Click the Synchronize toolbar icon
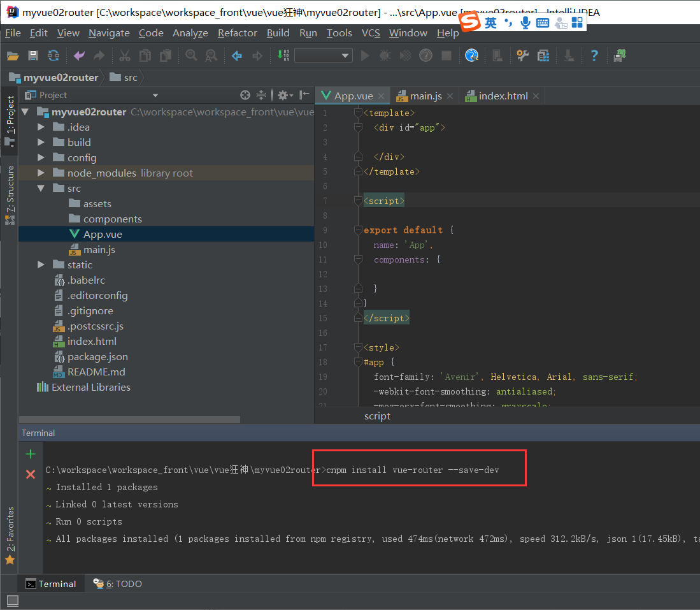Screen dimensions: 700x610 (54, 56)
